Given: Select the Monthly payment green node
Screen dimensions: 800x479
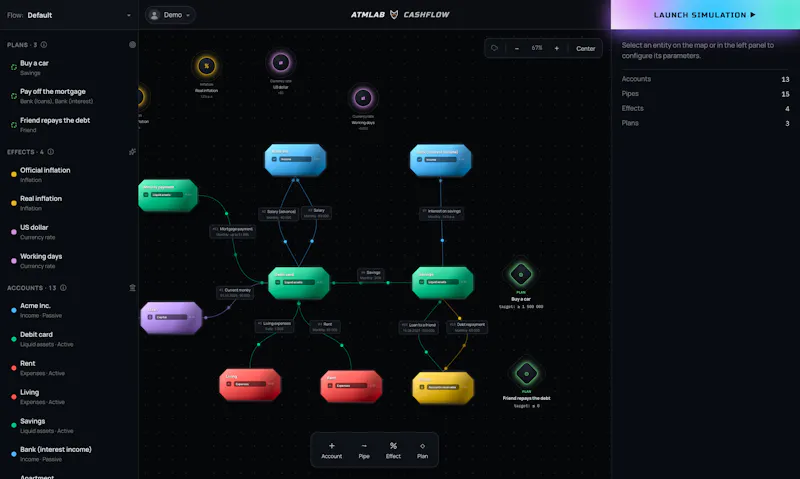Looking at the screenshot, I should pos(168,195).
